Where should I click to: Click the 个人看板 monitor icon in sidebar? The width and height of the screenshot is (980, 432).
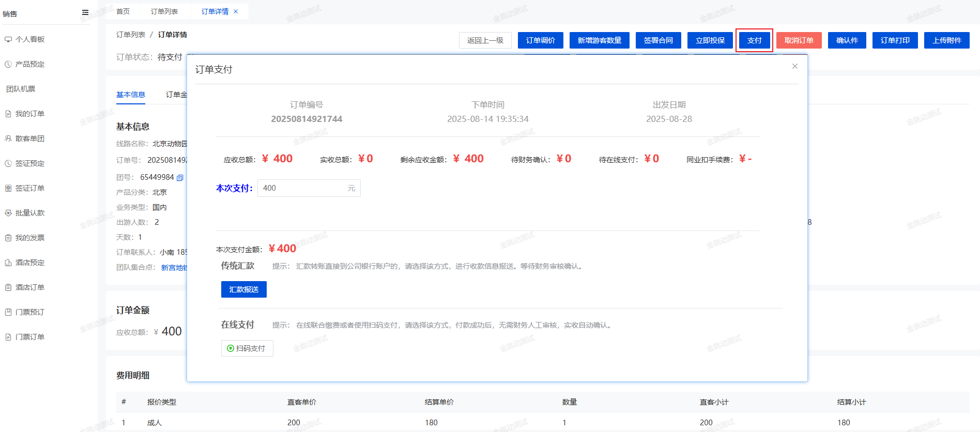tap(8, 39)
